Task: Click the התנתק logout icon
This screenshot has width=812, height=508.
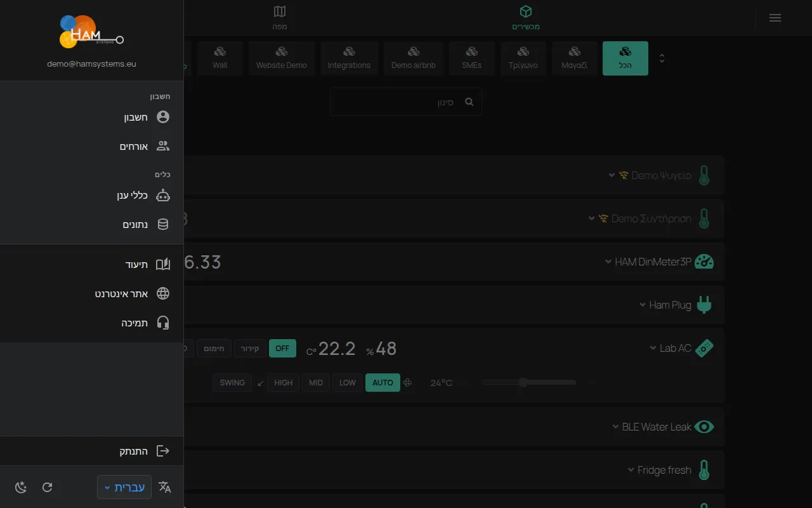Action: (x=163, y=451)
